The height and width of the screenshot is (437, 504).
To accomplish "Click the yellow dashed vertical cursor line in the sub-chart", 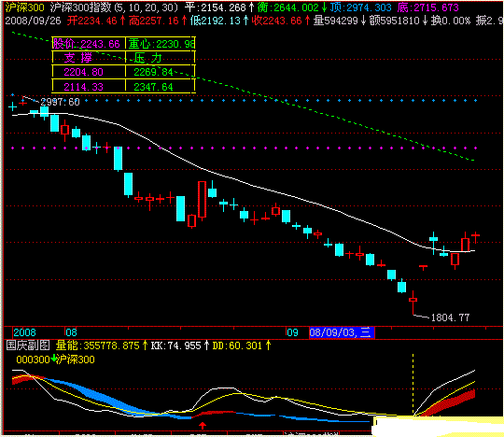I will (413, 385).
